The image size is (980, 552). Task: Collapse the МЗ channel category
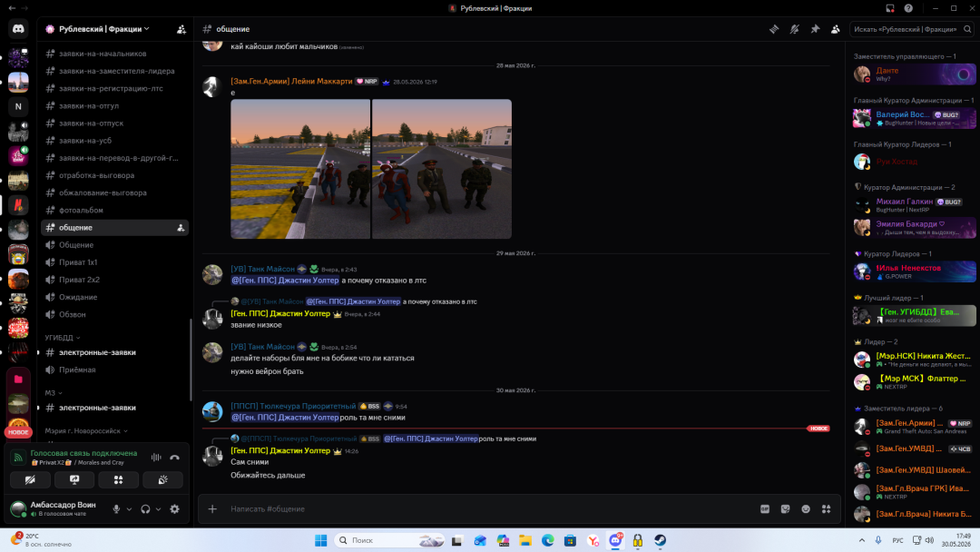(x=54, y=393)
